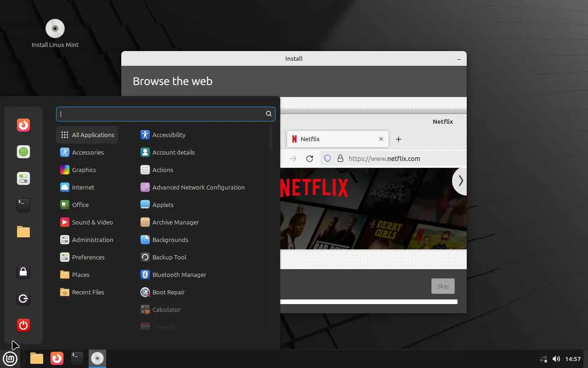Image resolution: width=588 pixels, height=368 pixels.
Task: Launch the Archive Manager icon
Action: coord(145,222)
